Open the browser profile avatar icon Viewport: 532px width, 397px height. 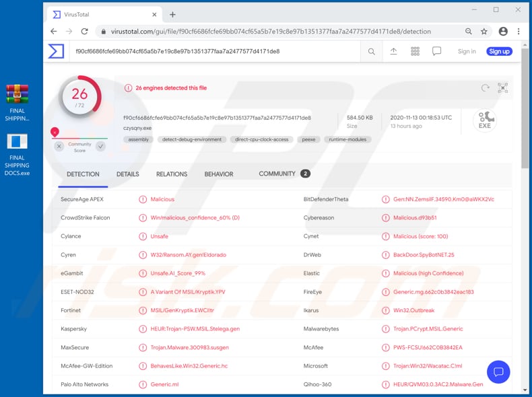tap(503, 32)
